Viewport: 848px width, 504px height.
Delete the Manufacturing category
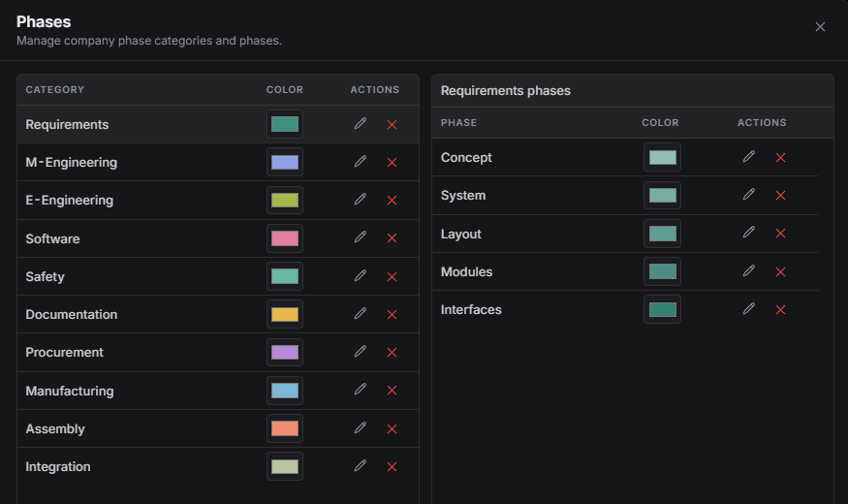(393, 390)
